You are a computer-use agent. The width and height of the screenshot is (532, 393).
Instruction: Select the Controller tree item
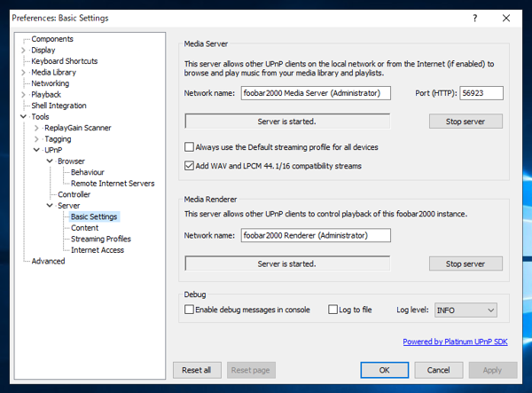[74, 194]
